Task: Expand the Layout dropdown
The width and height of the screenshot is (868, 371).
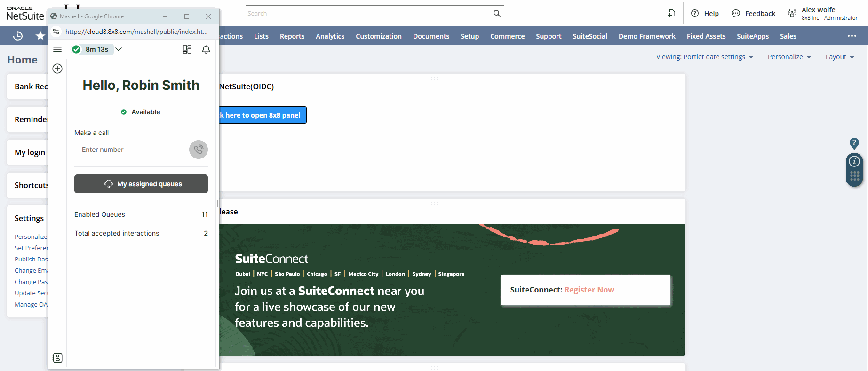Action: [840, 57]
